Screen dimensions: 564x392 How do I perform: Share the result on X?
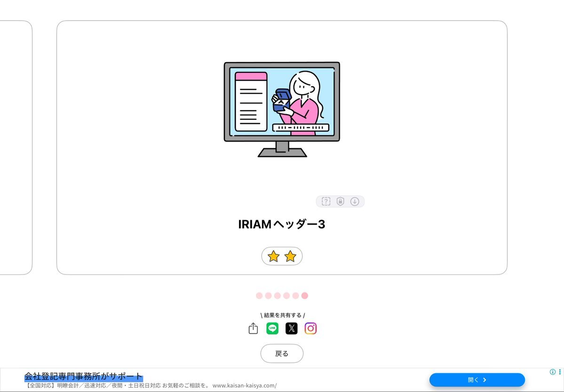[x=291, y=328]
